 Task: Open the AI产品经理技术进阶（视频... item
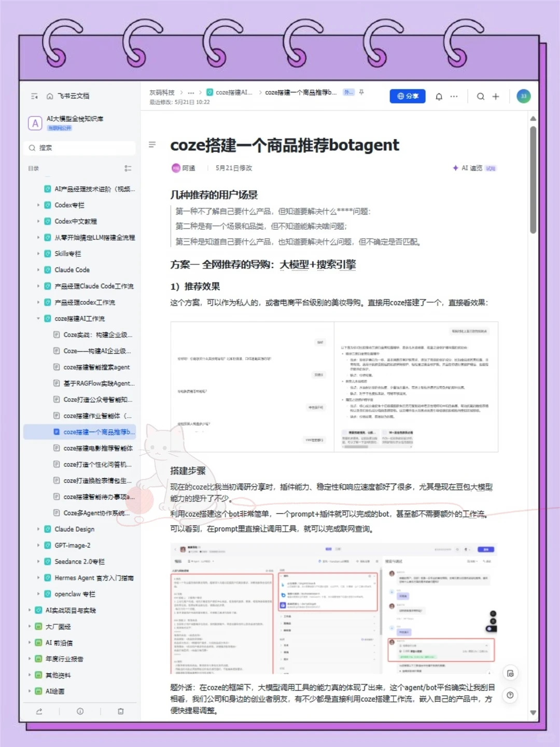95,189
